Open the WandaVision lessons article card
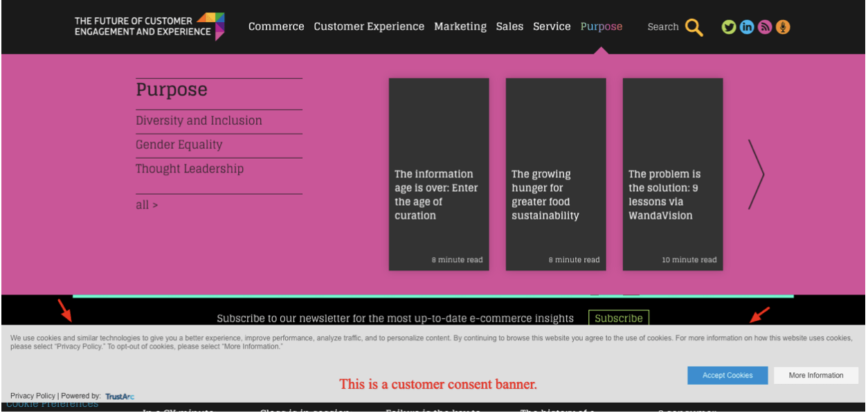This screenshot has height=413, width=868. 672,175
